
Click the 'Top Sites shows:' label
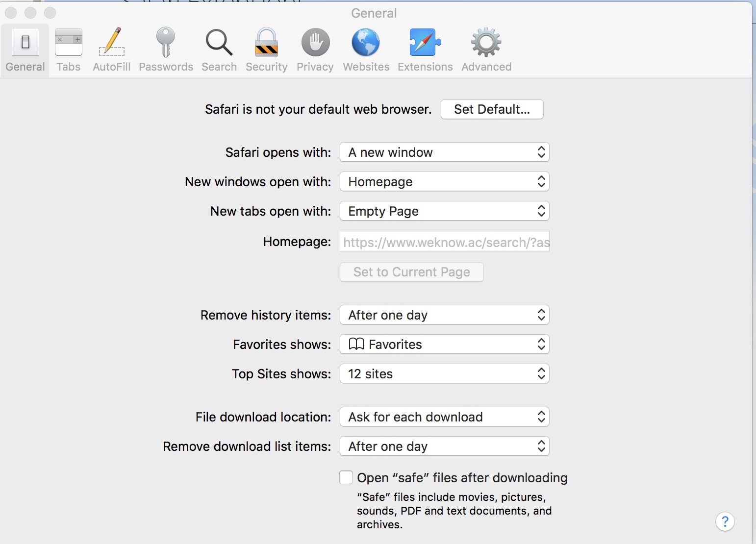(x=281, y=374)
